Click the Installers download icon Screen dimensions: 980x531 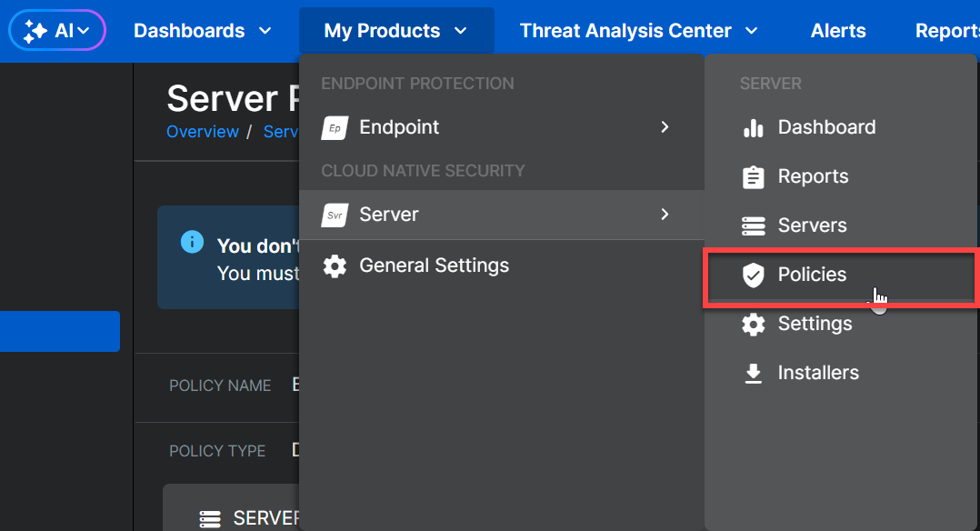click(x=753, y=374)
